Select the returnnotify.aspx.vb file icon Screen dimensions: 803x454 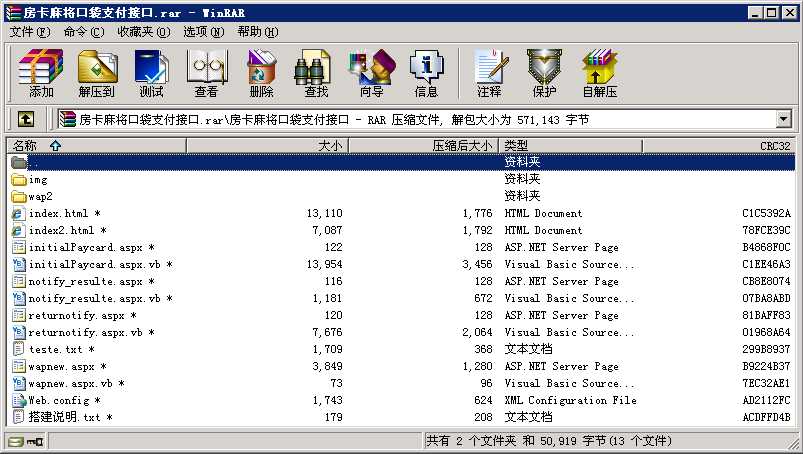tap(18, 333)
